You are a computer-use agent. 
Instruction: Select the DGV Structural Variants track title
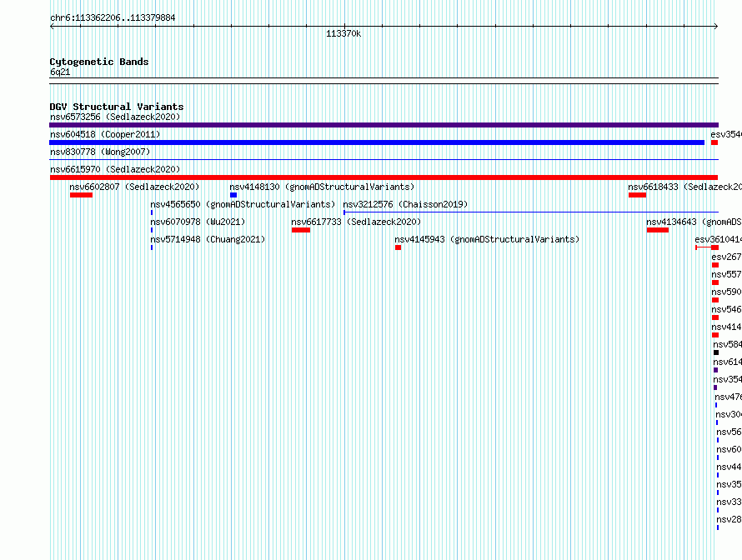pos(117,107)
